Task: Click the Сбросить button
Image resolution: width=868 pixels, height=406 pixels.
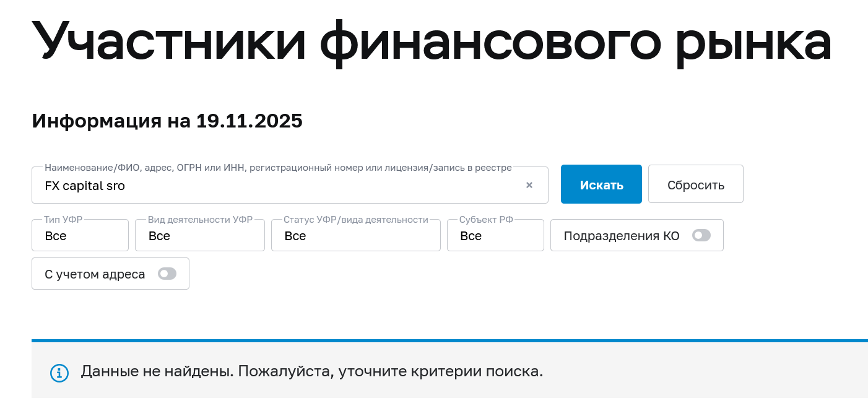Action: (695, 184)
